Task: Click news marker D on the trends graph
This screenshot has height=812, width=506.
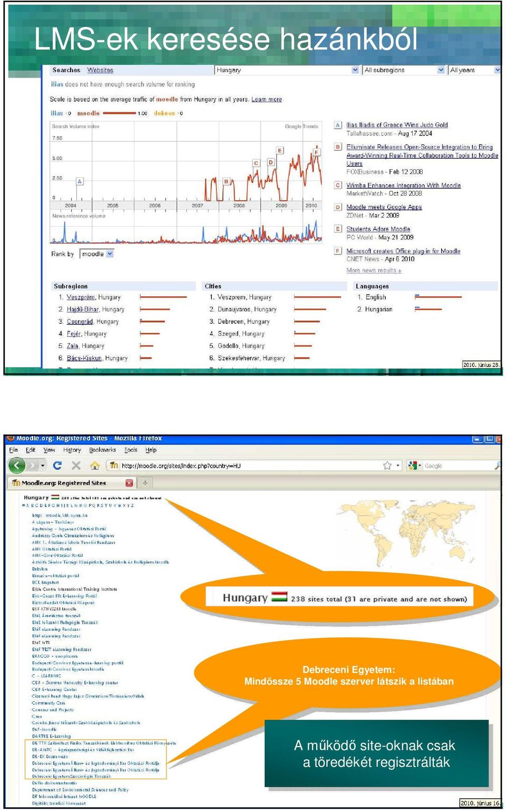Action: click(x=271, y=162)
